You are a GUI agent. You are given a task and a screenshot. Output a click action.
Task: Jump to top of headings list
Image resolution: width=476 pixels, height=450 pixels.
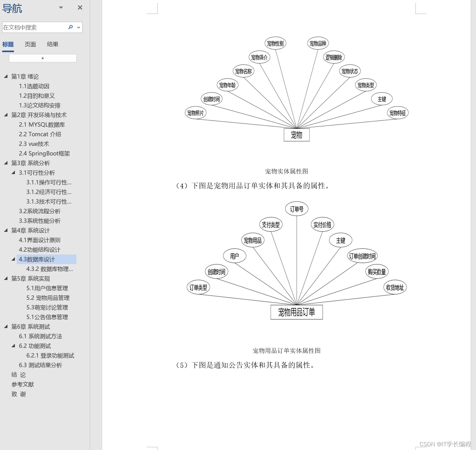pyautogui.click(x=43, y=58)
